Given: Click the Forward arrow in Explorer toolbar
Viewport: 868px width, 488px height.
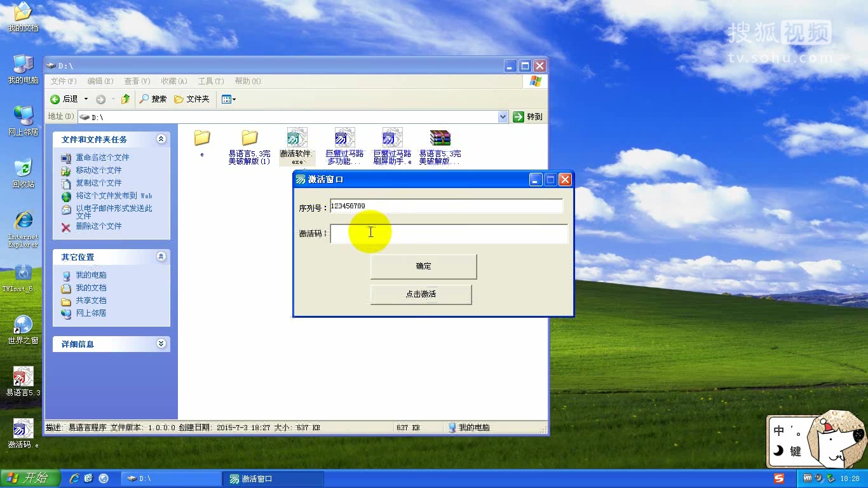Looking at the screenshot, I should (100, 99).
